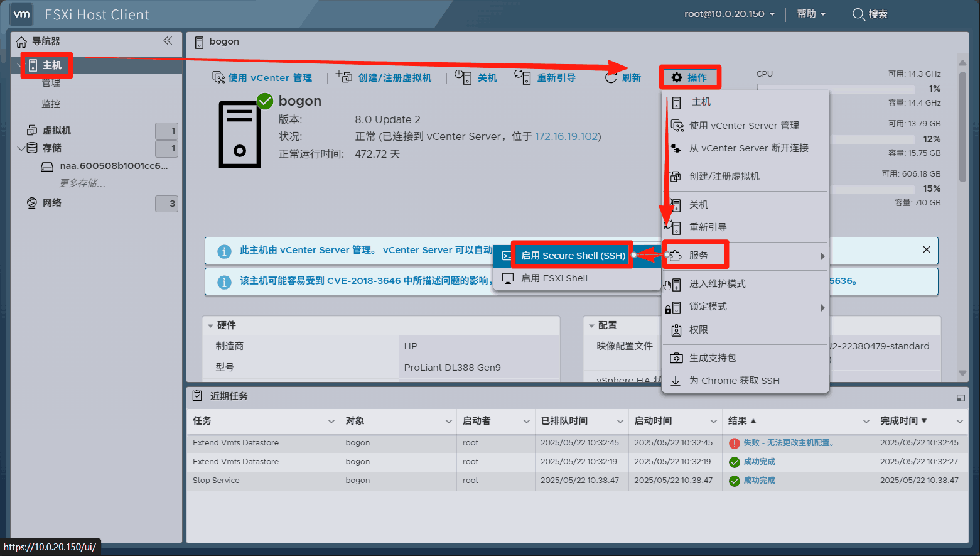Click the vCenter manage icon in toolbar
This screenshot has height=556, width=980.
tap(218, 77)
